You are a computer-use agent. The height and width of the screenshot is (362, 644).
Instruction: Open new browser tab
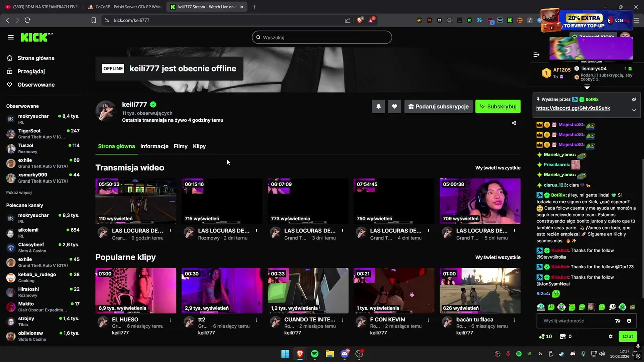tap(254, 7)
